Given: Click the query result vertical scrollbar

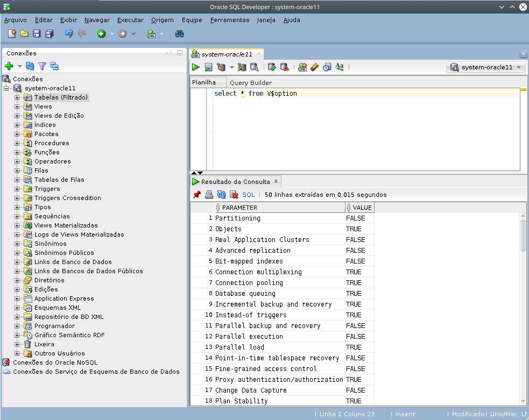Looking at the screenshot, I should (x=523, y=236).
